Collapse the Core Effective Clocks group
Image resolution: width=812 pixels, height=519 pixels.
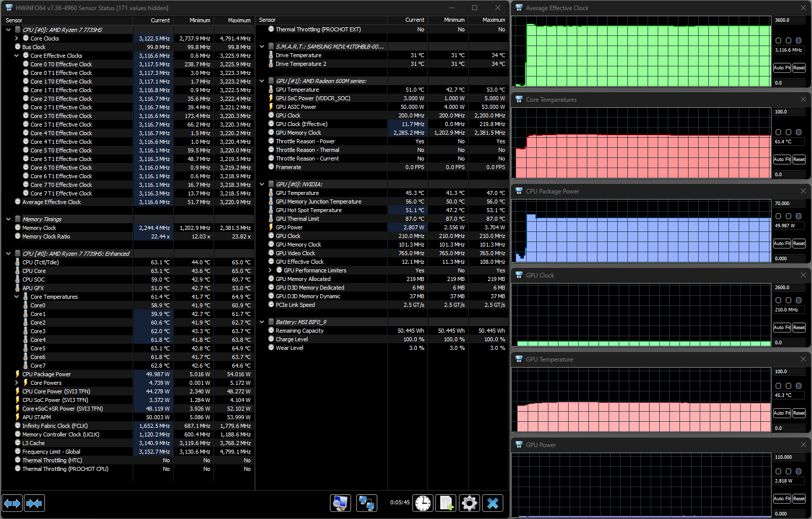[x=17, y=56]
